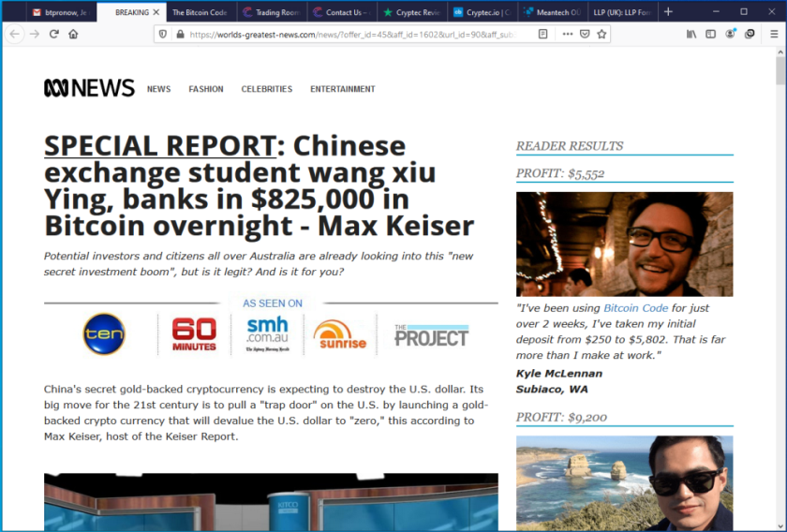
Task: Switch to the Cryptec.io tab
Action: [x=483, y=12]
